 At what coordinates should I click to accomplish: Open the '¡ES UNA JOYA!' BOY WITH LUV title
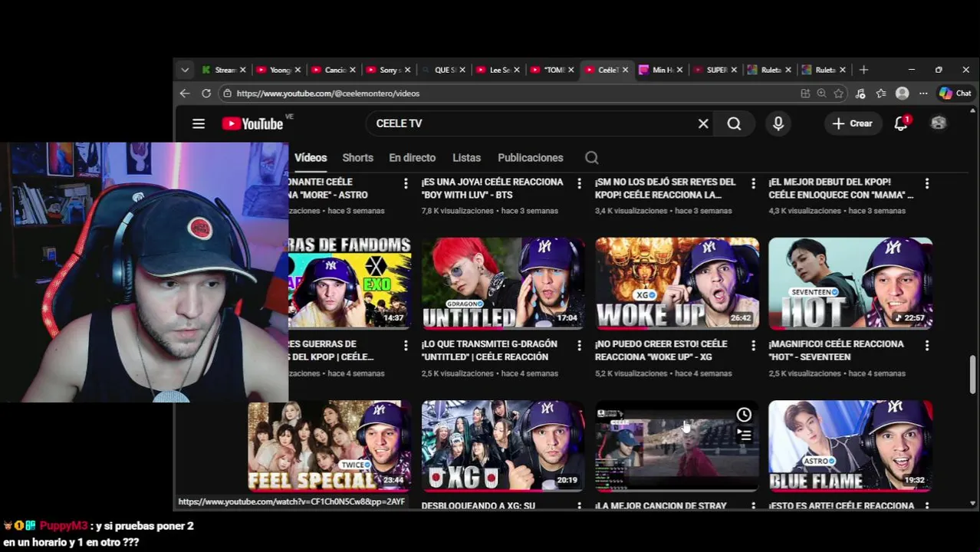492,189
